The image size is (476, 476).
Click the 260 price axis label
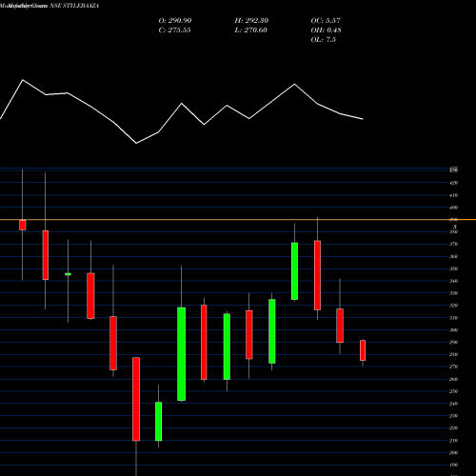pos(454,379)
